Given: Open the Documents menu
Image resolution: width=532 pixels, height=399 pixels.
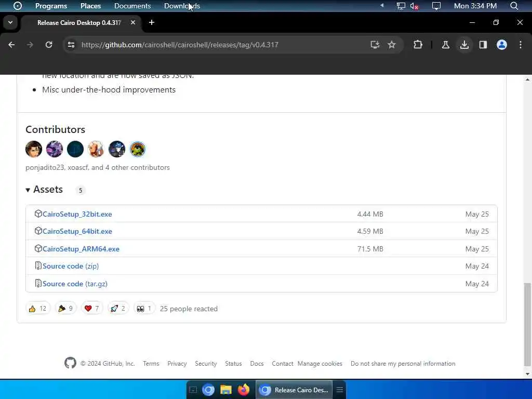Looking at the screenshot, I should coord(132,6).
